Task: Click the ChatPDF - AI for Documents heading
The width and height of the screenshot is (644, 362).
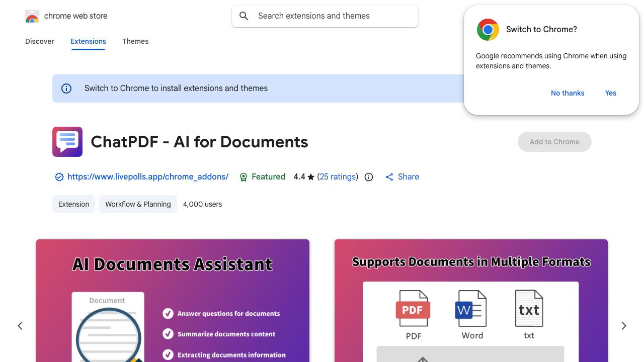Action: 199,142
